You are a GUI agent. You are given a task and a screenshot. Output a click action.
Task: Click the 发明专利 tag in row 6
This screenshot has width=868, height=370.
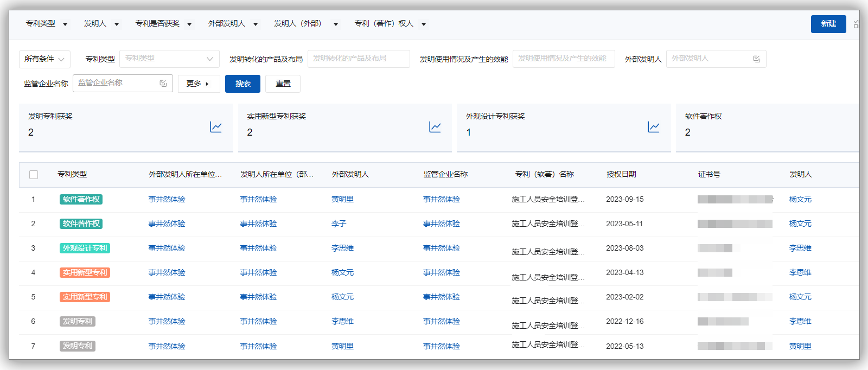(x=78, y=322)
